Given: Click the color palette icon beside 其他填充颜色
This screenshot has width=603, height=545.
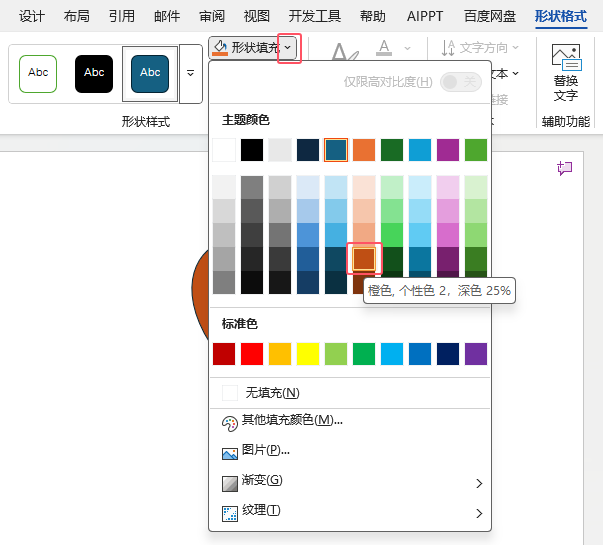Looking at the screenshot, I should click(230, 424).
